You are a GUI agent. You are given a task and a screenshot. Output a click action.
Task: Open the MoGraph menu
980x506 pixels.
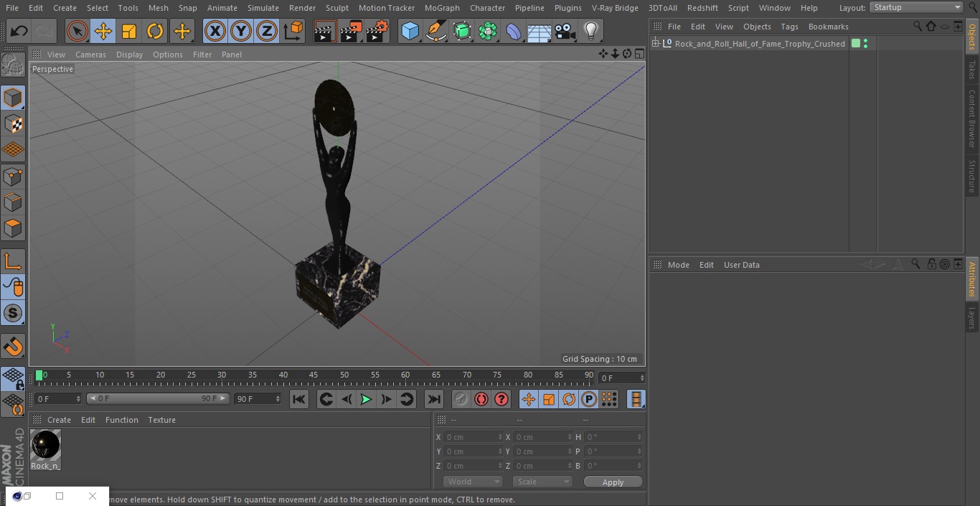(442, 8)
